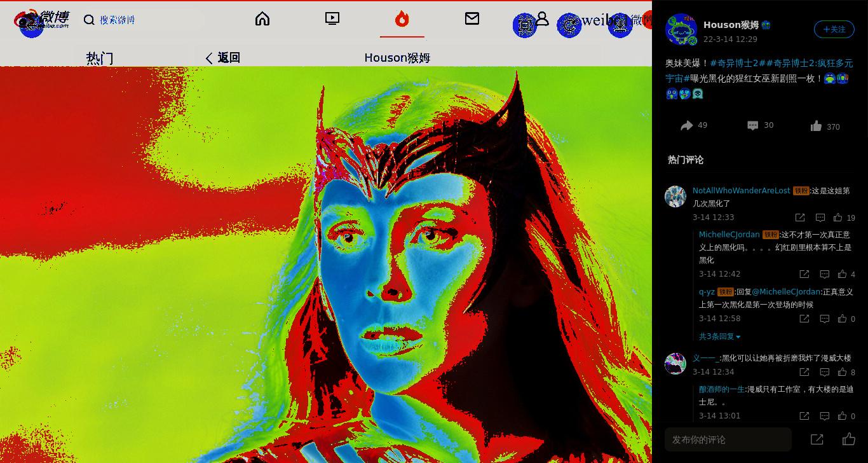Focus the 发布你的评论 comment field
The height and width of the screenshot is (463, 868).
click(728, 439)
